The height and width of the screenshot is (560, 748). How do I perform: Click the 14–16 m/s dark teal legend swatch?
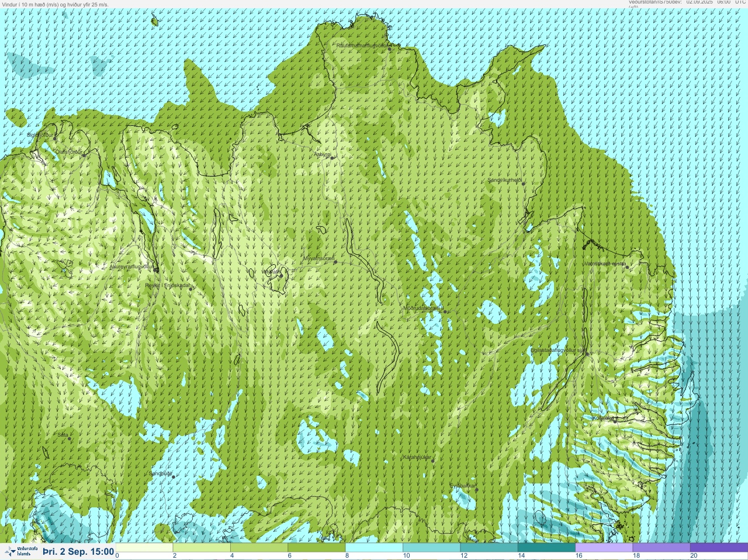point(546,548)
